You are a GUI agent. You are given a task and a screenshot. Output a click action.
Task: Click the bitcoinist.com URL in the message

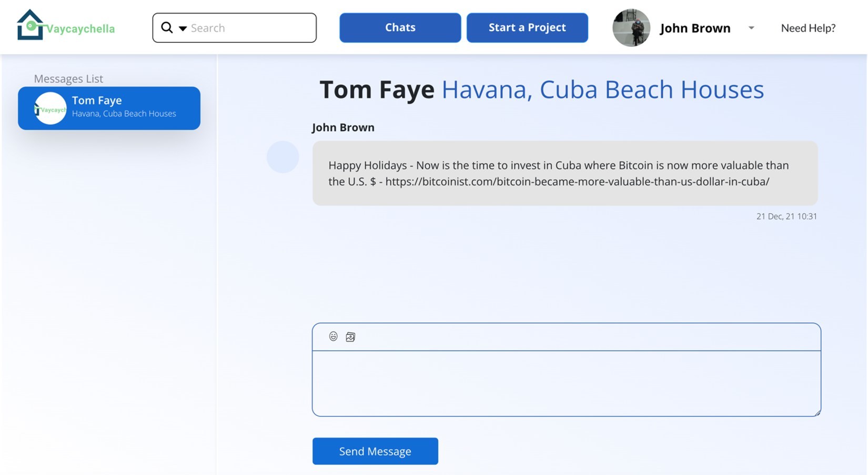pyautogui.click(x=577, y=182)
